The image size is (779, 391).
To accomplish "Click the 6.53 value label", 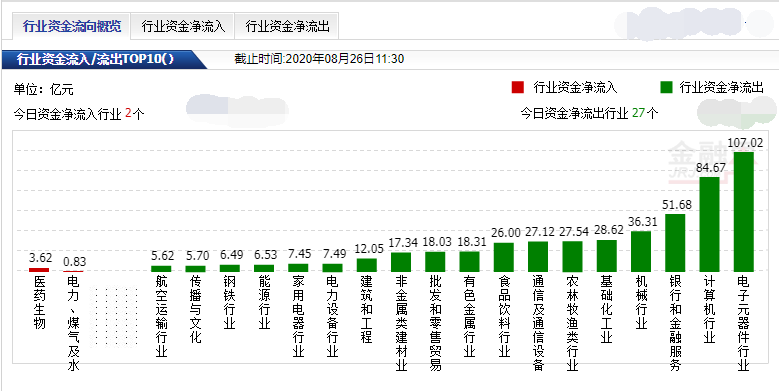I will click(x=265, y=255).
